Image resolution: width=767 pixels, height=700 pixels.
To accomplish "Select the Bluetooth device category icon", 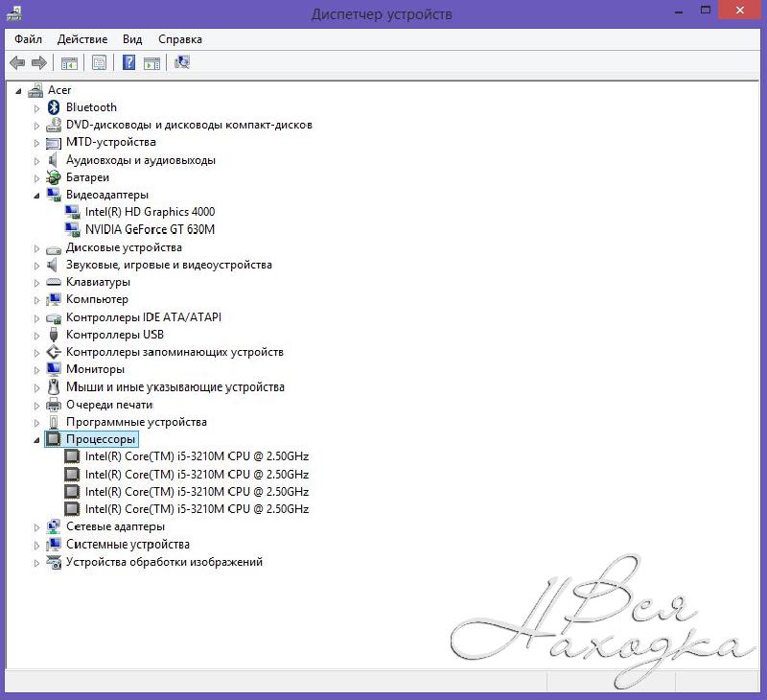I will [x=54, y=107].
